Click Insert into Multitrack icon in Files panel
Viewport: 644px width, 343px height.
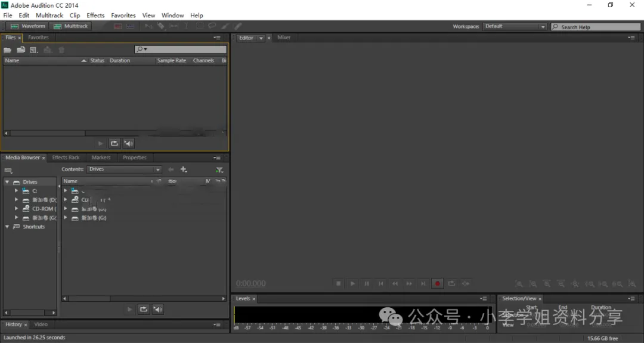coord(48,50)
